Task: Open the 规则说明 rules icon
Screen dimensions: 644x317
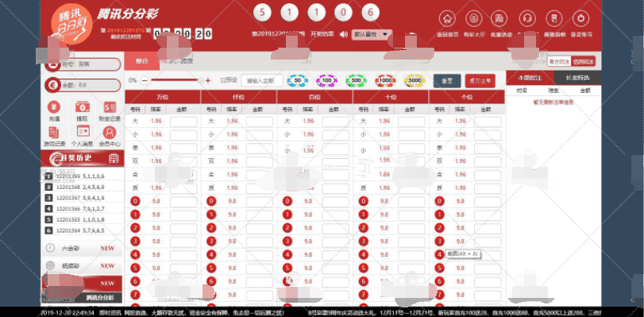Action: coord(554,19)
